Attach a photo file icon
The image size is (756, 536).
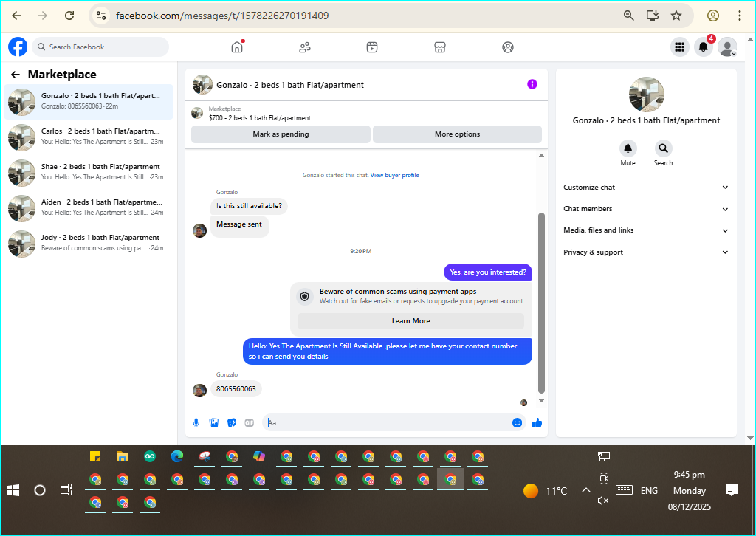coord(213,423)
